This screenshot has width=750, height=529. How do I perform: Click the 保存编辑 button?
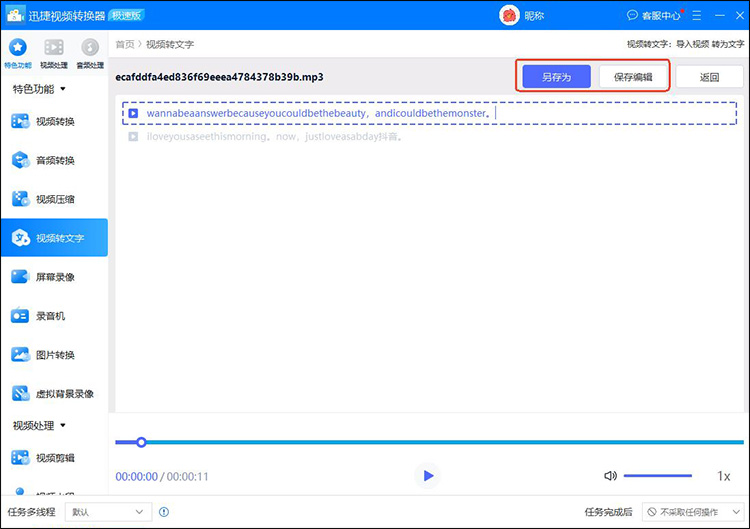pyautogui.click(x=633, y=77)
